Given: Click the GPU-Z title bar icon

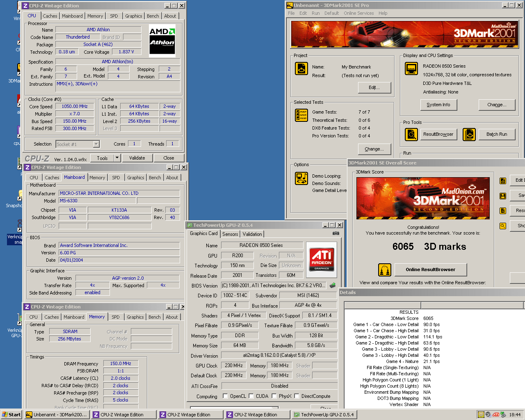Looking at the screenshot, I should pos(190,225).
